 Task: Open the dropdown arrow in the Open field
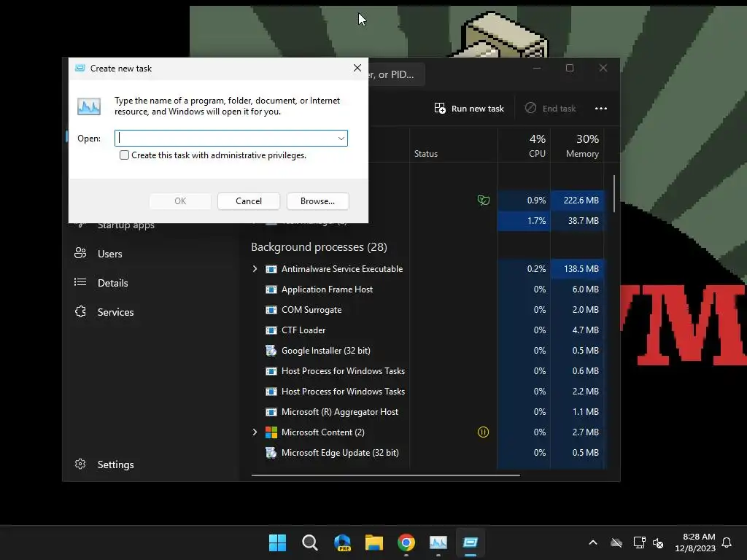click(x=341, y=139)
